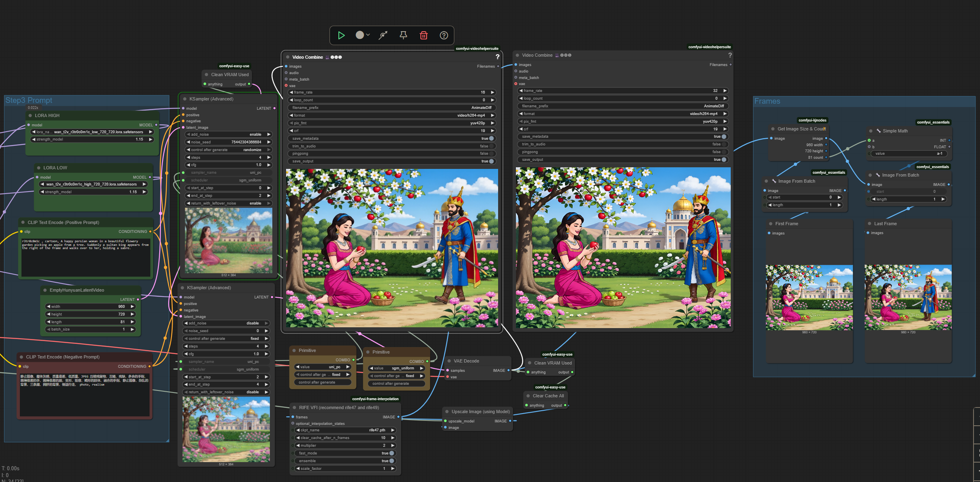The height and width of the screenshot is (482, 980).
Task: Toggle save_metadata in selected Video Combine node
Action: pos(491,139)
